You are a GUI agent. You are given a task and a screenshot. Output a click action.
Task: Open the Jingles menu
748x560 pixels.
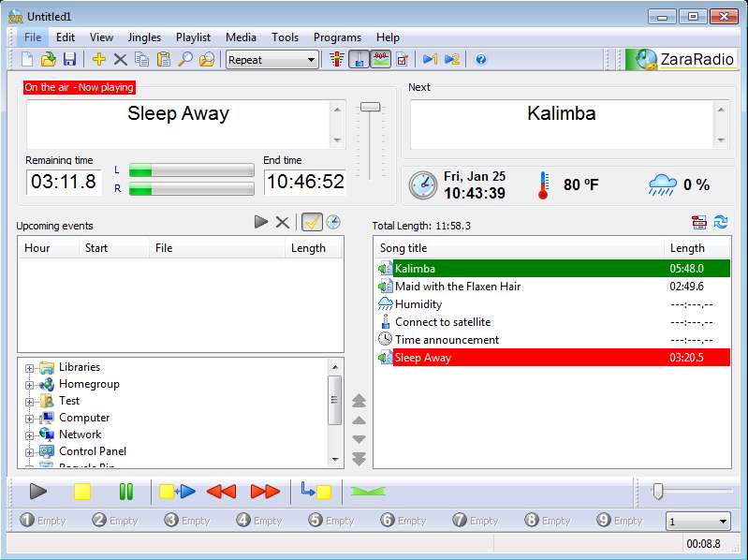pyautogui.click(x=144, y=37)
